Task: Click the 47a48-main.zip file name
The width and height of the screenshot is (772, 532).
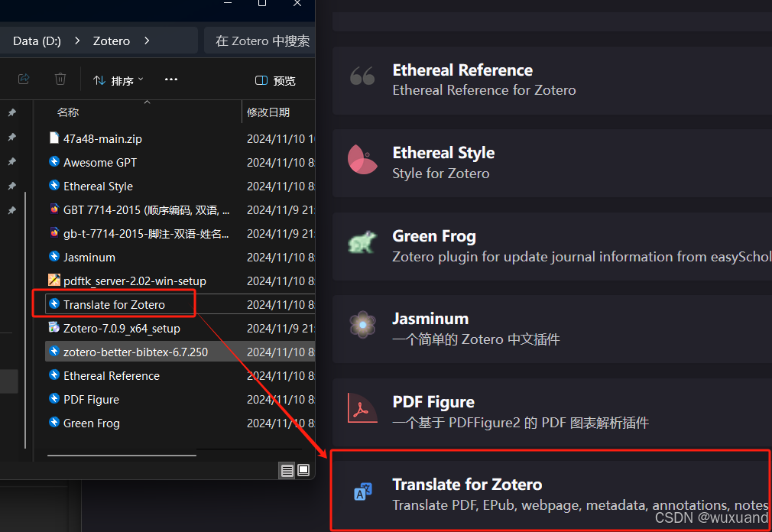Action: [x=102, y=139]
